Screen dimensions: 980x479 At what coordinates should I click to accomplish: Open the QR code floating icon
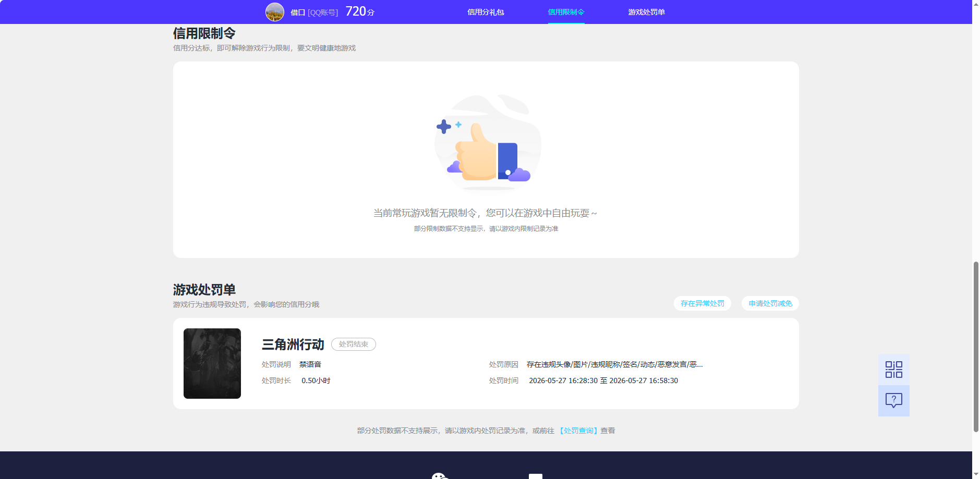click(x=894, y=370)
